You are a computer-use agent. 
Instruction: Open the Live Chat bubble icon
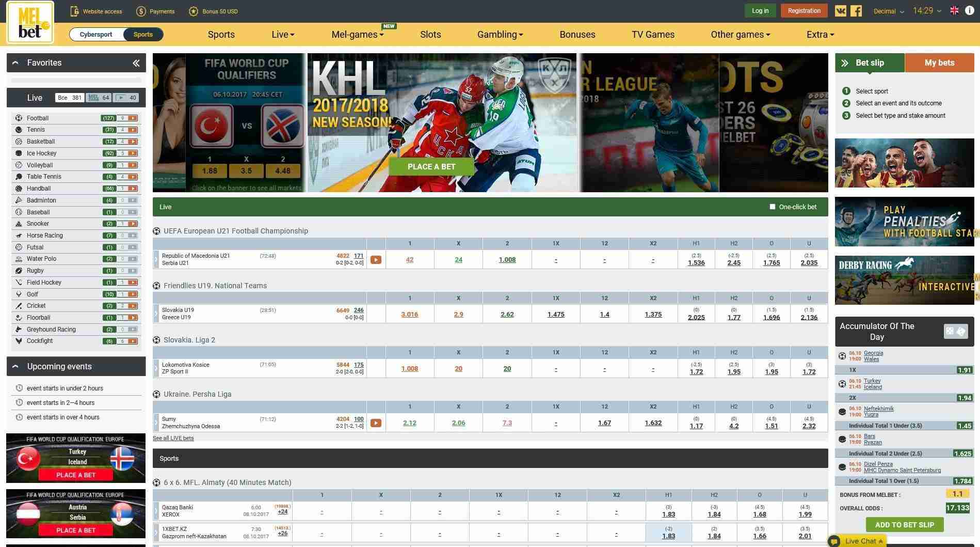coord(834,541)
